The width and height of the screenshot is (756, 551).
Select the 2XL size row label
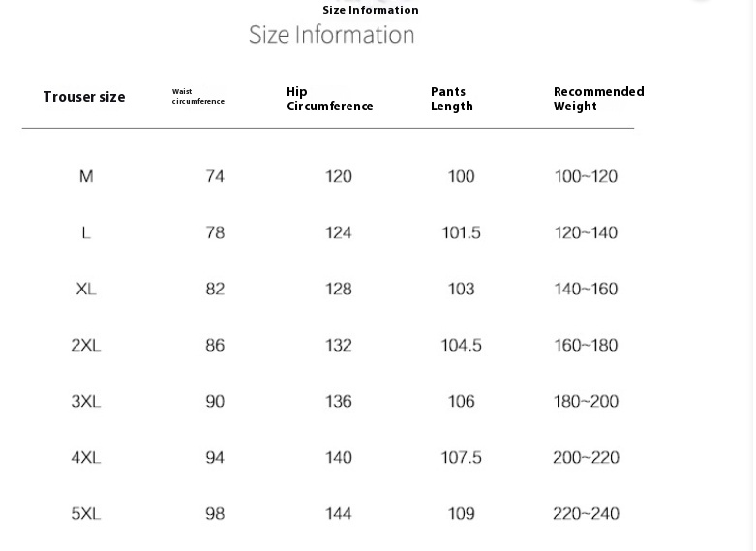click(86, 345)
